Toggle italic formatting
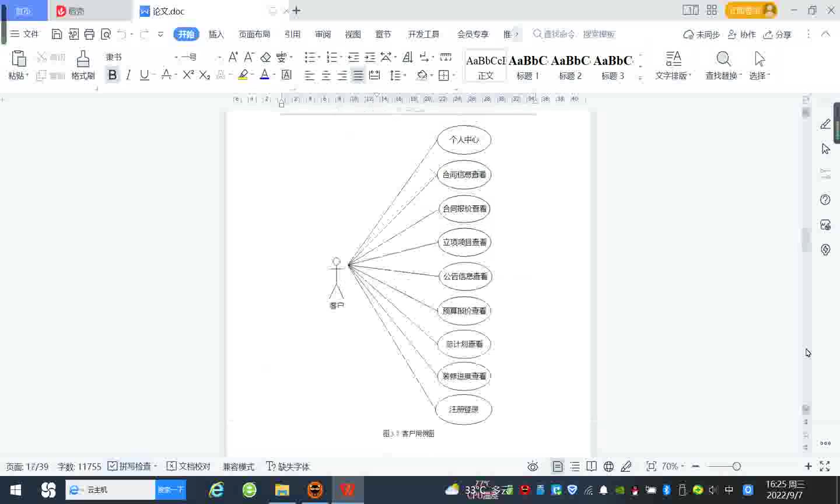840x504 pixels. point(128,75)
